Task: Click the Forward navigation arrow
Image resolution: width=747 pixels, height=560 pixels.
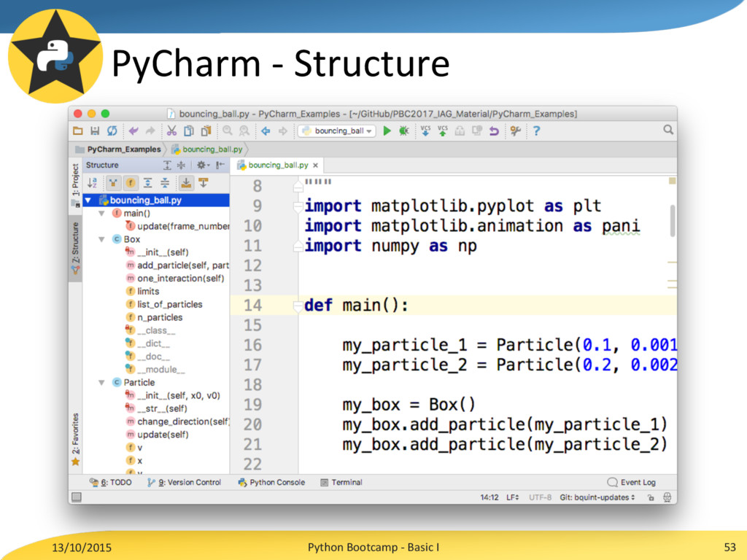Action: (283, 131)
